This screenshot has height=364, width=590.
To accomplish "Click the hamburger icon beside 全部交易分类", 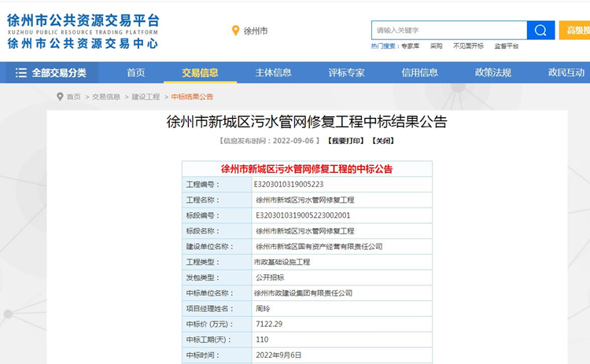I will (20, 72).
